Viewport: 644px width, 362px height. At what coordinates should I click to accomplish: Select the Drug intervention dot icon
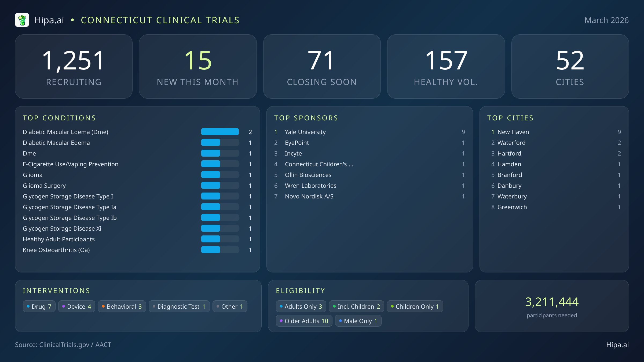point(28,306)
